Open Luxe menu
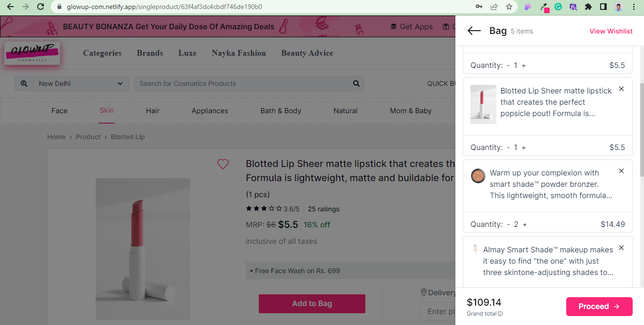This screenshot has width=644, height=325. (187, 53)
